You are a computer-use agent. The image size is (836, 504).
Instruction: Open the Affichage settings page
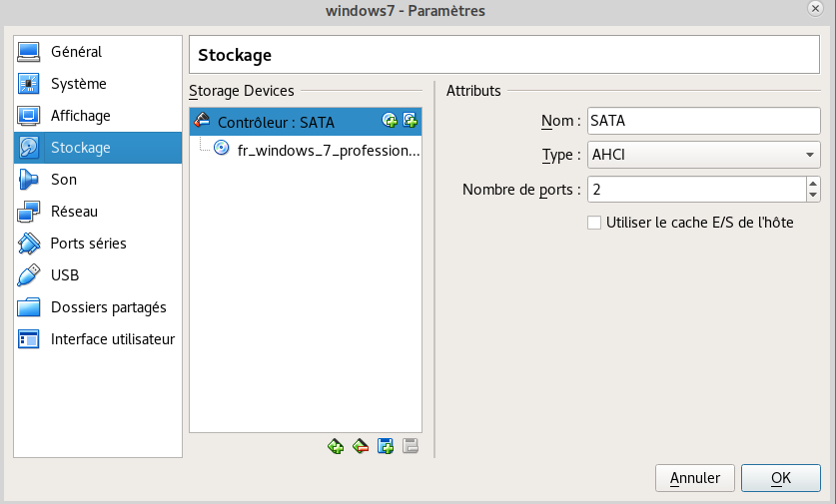pos(80,116)
